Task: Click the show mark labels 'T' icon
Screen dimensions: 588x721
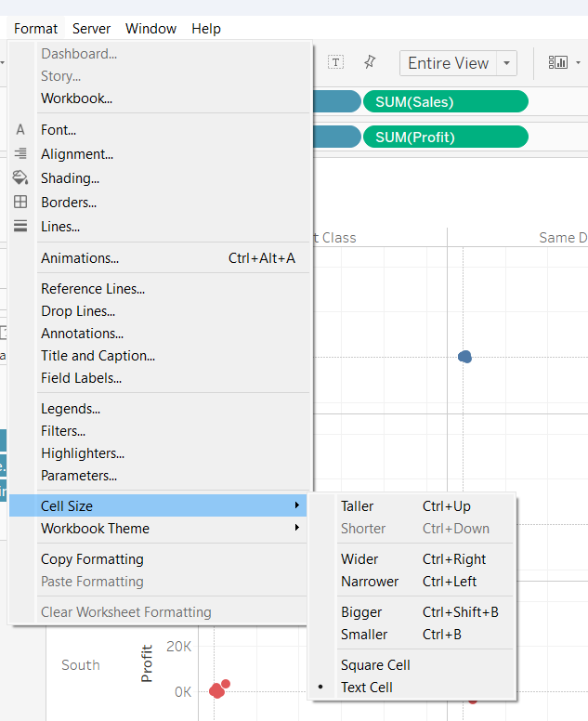Action: pyautogui.click(x=336, y=62)
